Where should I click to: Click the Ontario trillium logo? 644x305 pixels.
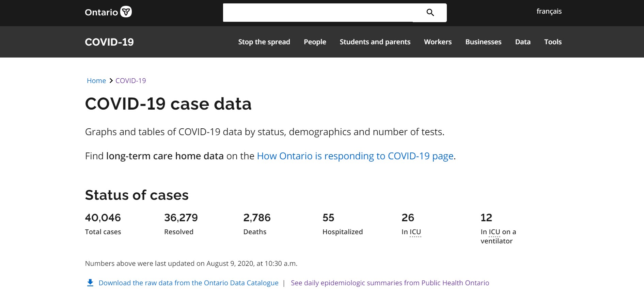tap(108, 12)
